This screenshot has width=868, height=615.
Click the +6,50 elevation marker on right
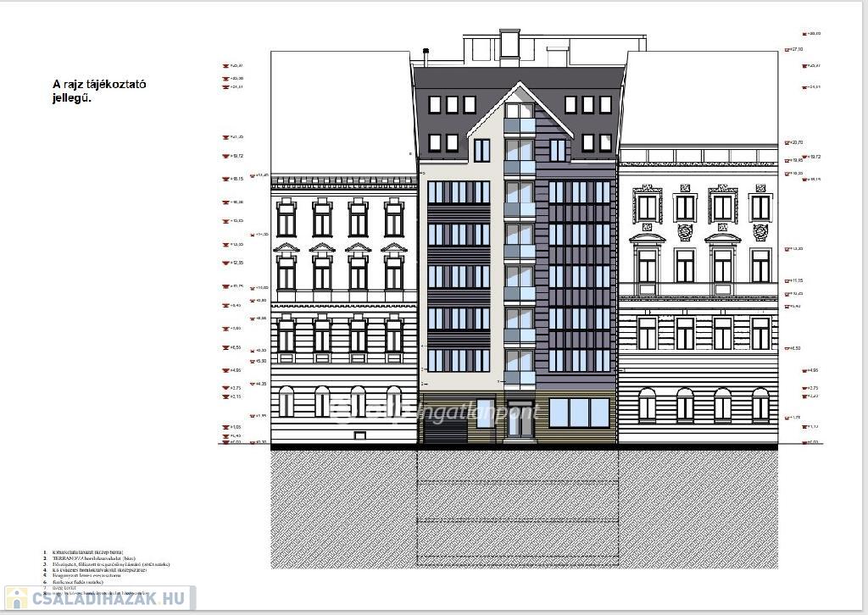(x=795, y=348)
